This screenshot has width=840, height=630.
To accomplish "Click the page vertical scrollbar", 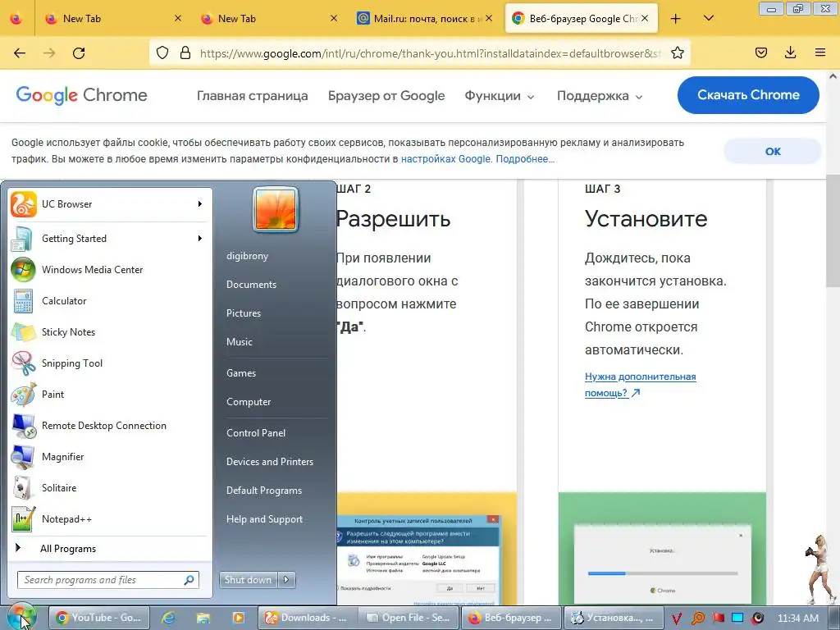I will tap(833, 231).
